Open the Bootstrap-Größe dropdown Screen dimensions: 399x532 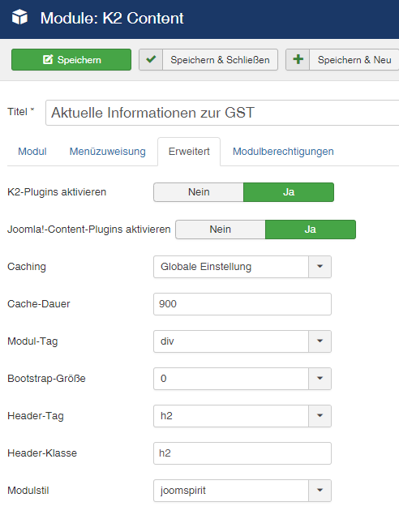click(x=242, y=379)
